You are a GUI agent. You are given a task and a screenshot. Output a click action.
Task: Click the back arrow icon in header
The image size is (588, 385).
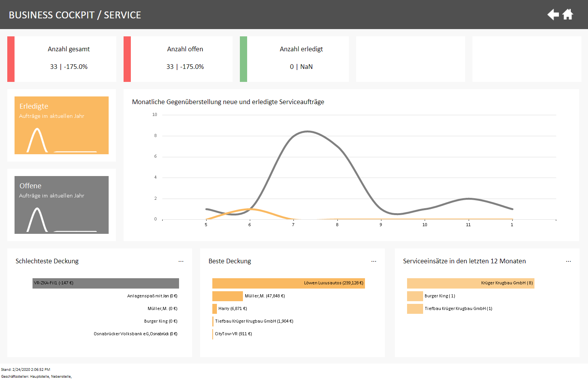553,15
